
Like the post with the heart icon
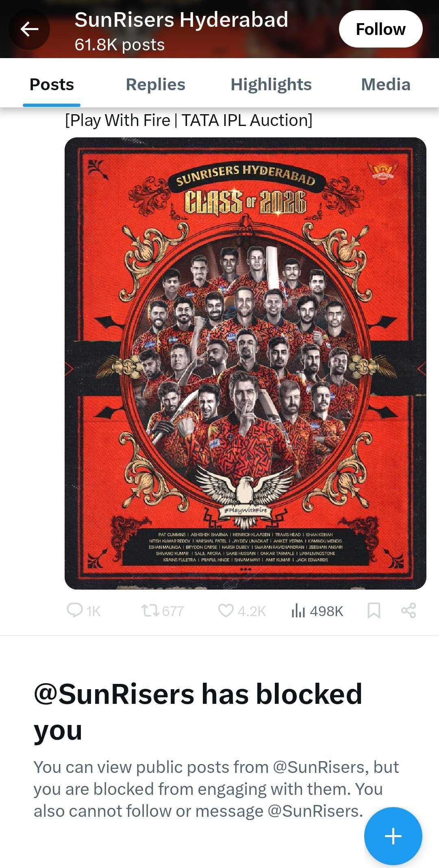[226, 610]
